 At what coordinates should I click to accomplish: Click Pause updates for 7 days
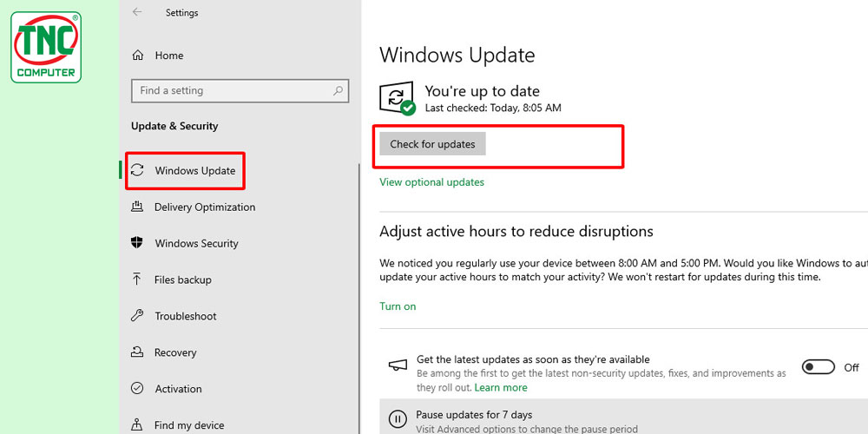click(x=474, y=415)
